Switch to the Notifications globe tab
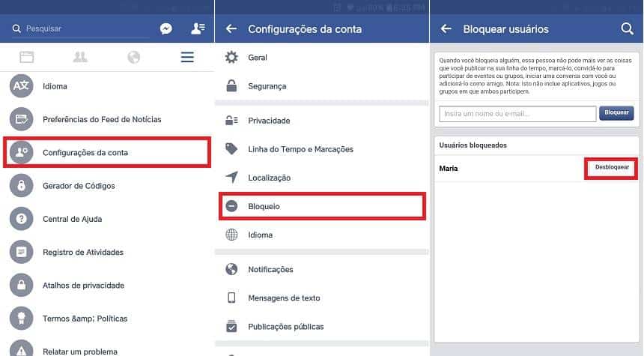The height and width of the screenshot is (356, 644). [x=133, y=57]
